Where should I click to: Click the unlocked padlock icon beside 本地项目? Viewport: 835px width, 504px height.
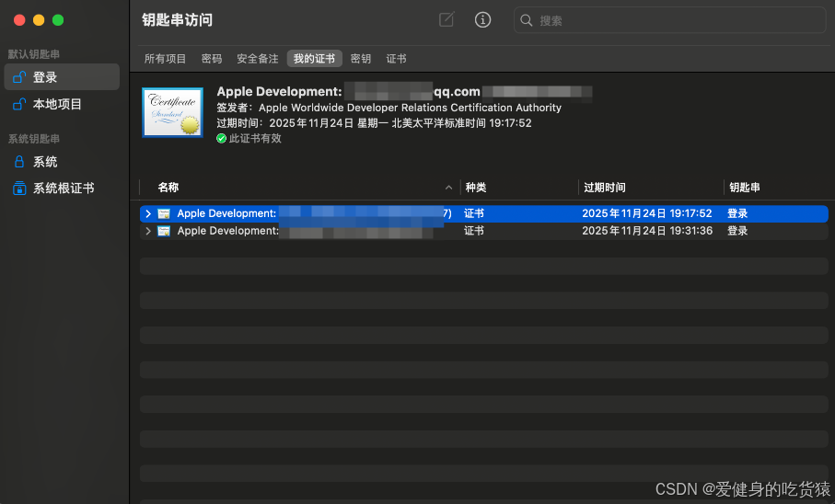point(19,104)
